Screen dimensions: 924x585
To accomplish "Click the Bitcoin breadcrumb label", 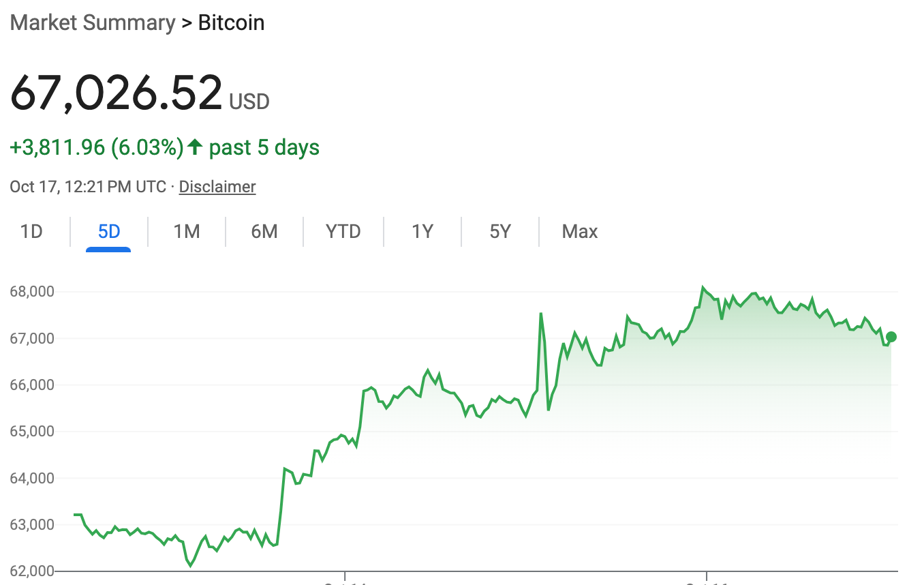I will tap(230, 22).
